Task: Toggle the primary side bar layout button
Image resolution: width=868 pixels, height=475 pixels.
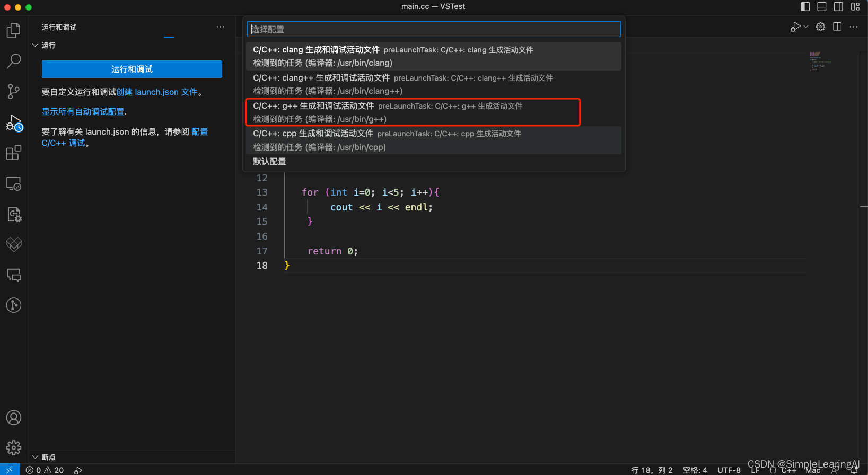Action: tap(805, 6)
